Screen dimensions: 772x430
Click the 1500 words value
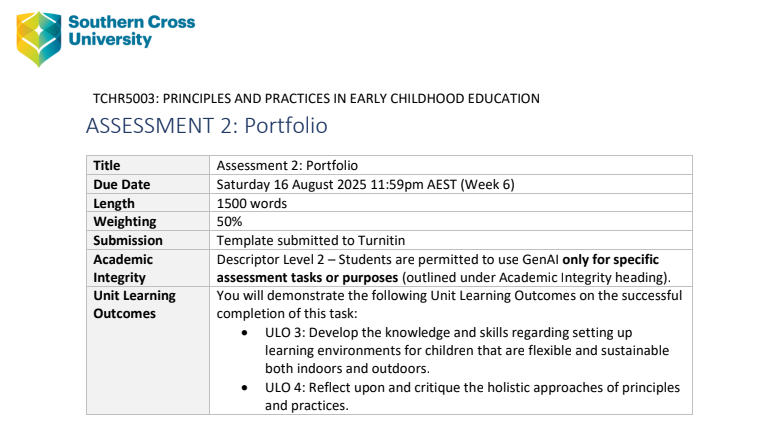pyautogui.click(x=252, y=203)
